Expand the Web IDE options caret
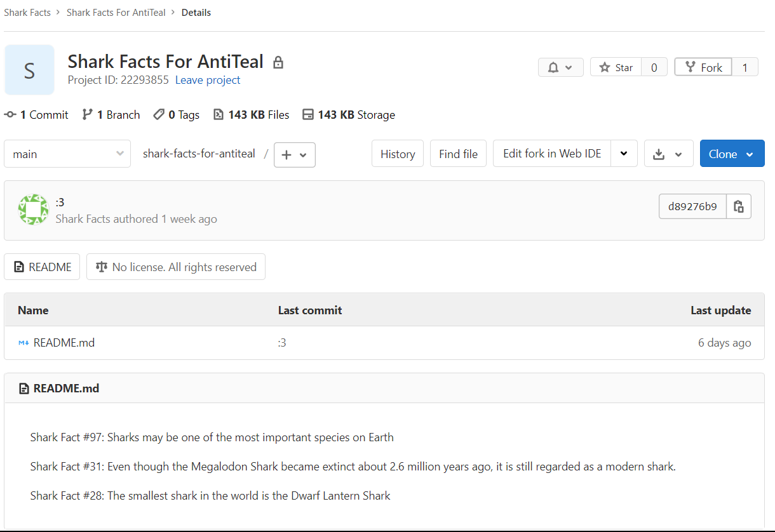Screen dimensions: 775x532 tap(624, 154)
